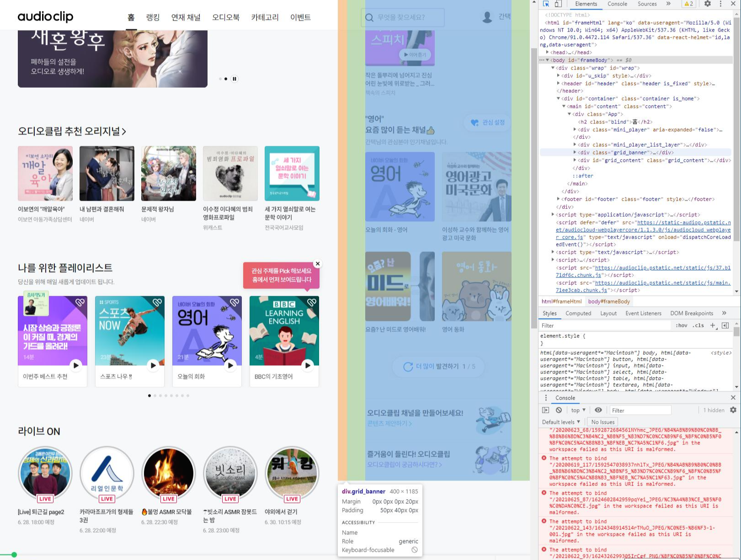Pause the banner carousel autoplay
The image size is (741, 560).
click(x=235, y=79)
